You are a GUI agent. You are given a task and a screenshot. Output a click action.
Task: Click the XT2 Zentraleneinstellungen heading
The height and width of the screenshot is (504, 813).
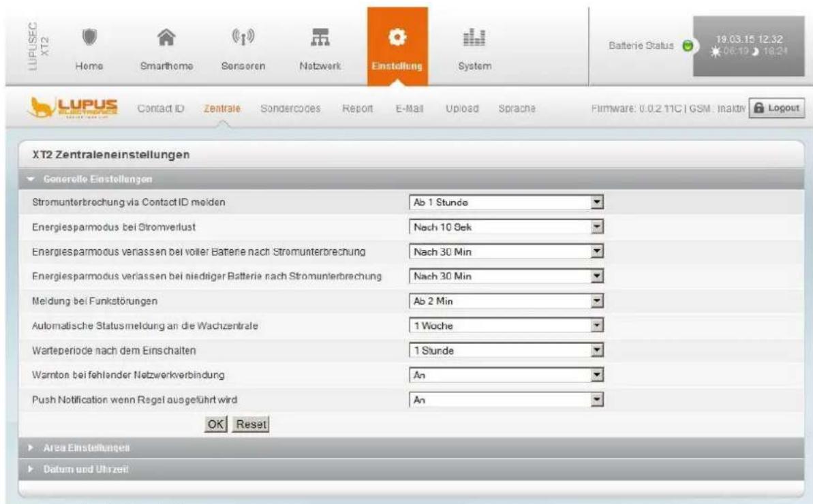(111, 155)
